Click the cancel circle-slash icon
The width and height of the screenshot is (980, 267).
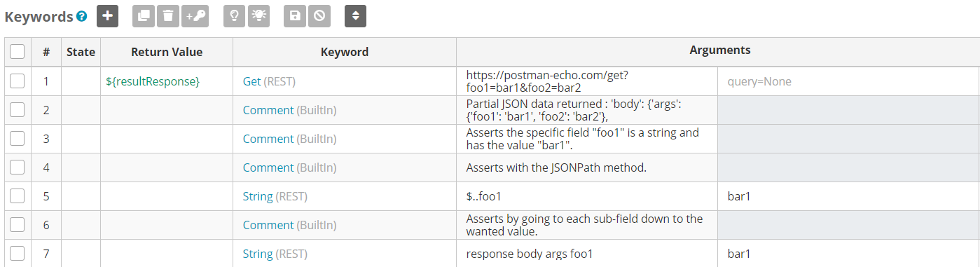(319, 16)
